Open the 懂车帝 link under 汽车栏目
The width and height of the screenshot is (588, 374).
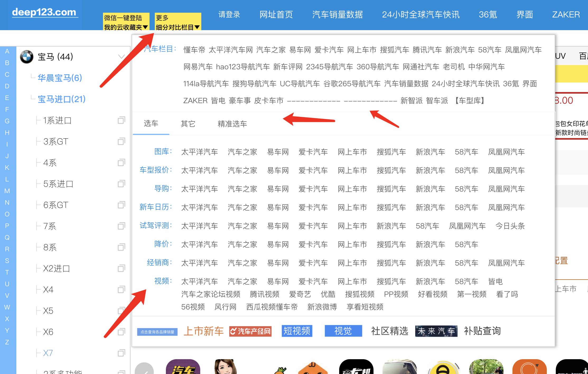[x=194, y=49]
